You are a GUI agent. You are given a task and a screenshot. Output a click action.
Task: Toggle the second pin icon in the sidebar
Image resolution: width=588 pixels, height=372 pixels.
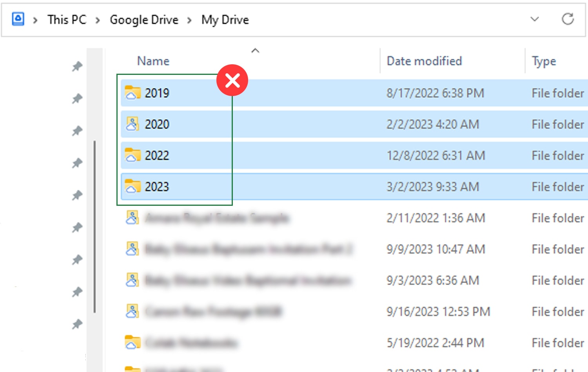pyautogui.click(x=77, y=98)
